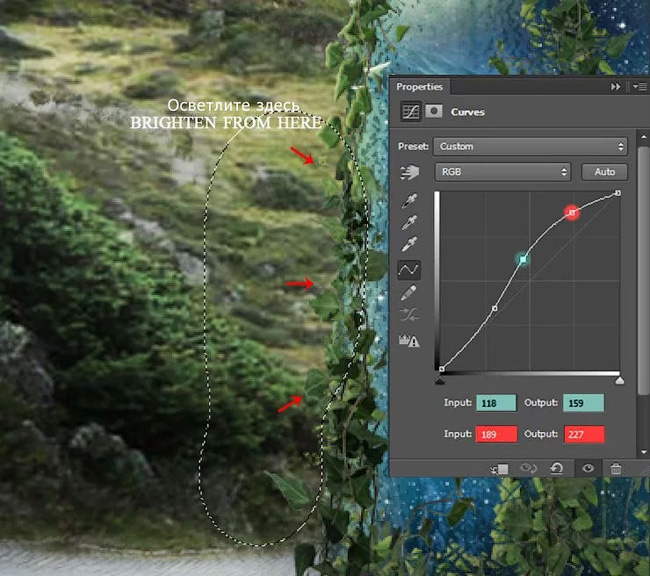Click the Input field showing 189

(x=496, y=434)
